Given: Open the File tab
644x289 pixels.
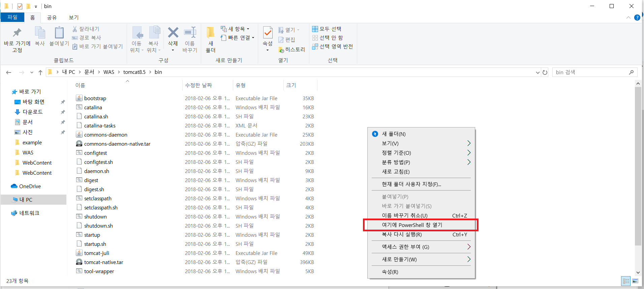Looking at the screenshot, I should click(x=12, y=17).
